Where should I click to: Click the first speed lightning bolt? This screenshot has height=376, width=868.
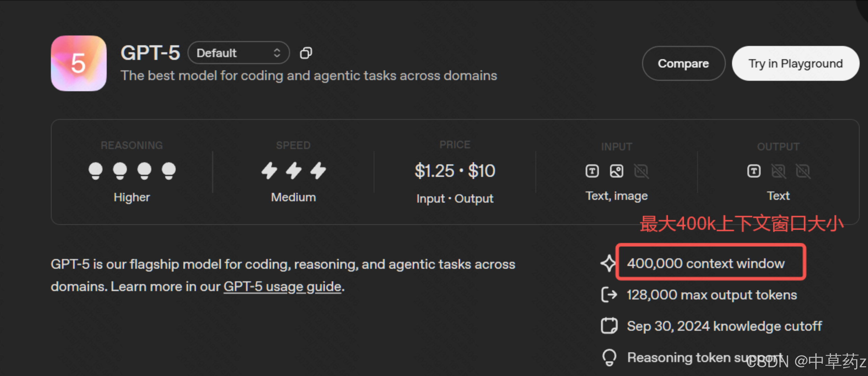click(269, 171)
